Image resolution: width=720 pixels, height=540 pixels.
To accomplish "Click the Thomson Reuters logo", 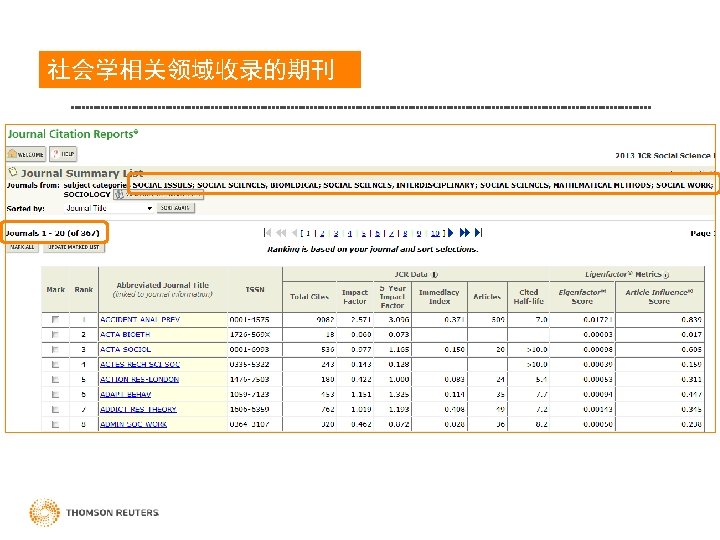I will coord(94,512).
